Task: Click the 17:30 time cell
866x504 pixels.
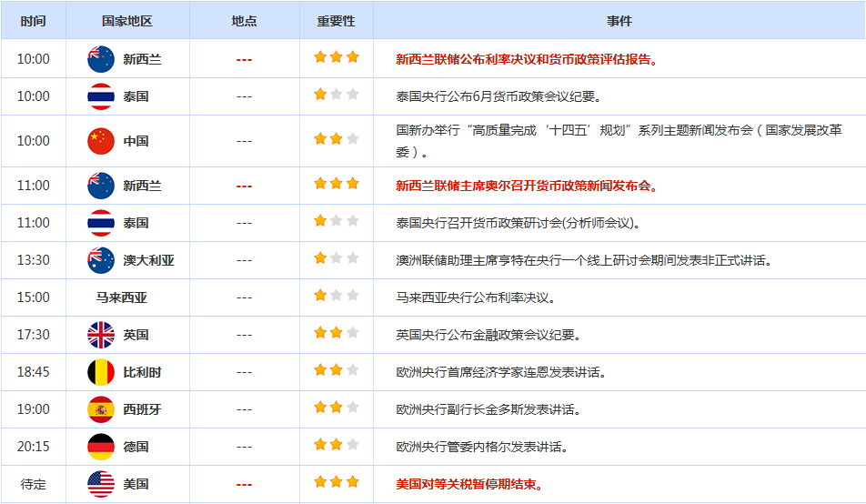Action: click(x=33, y=335)
